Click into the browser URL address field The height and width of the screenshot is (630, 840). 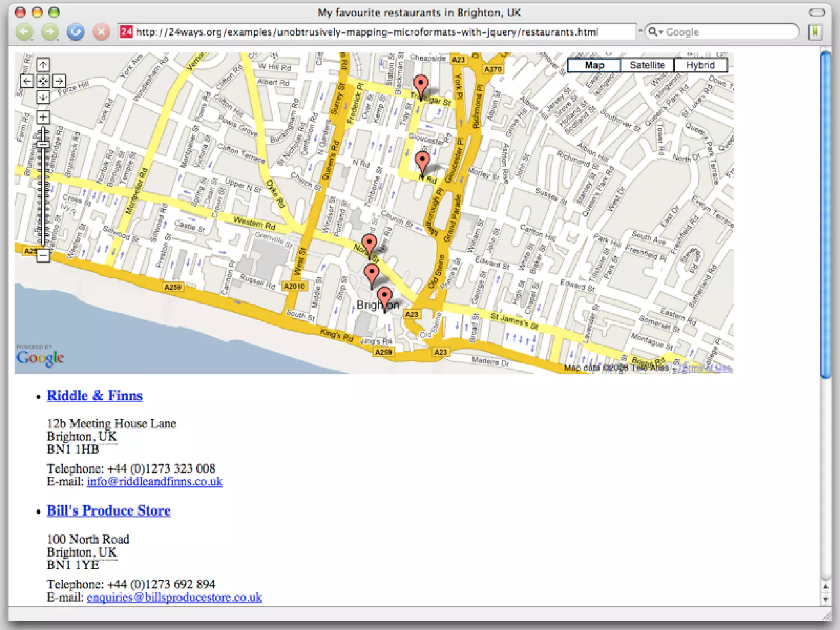377,32
